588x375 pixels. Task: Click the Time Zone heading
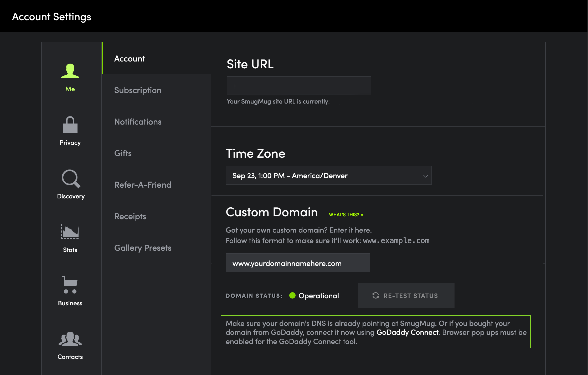click(256, 153)
